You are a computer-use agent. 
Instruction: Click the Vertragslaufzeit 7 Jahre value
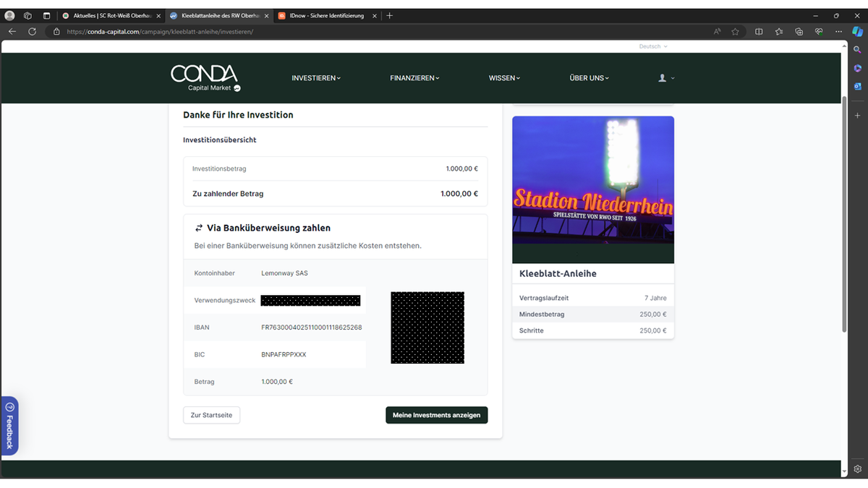pos(655,298)
